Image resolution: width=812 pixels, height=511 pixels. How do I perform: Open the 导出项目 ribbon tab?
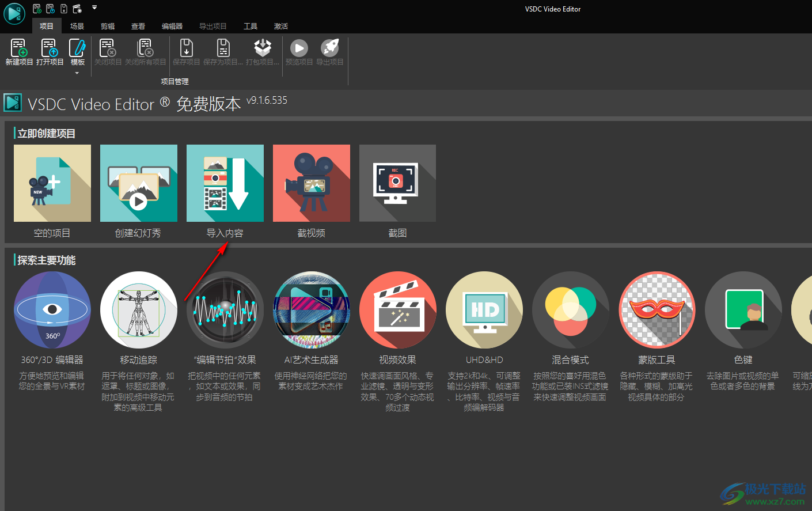tap(213, 26)
